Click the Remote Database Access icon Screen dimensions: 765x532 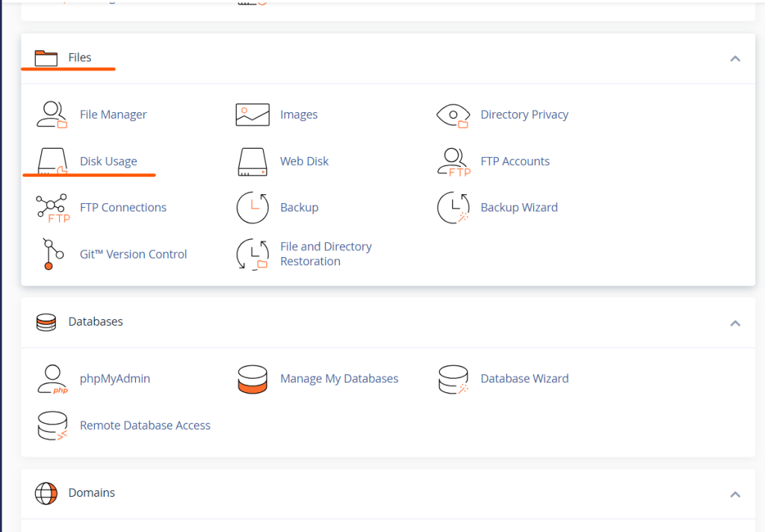(x=52, y=426)
